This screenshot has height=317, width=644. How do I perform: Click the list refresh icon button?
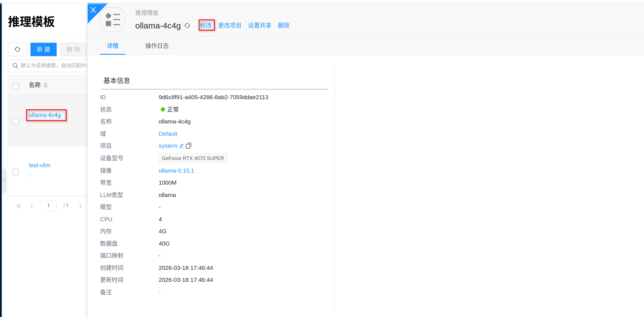click(x=18, y=49)
